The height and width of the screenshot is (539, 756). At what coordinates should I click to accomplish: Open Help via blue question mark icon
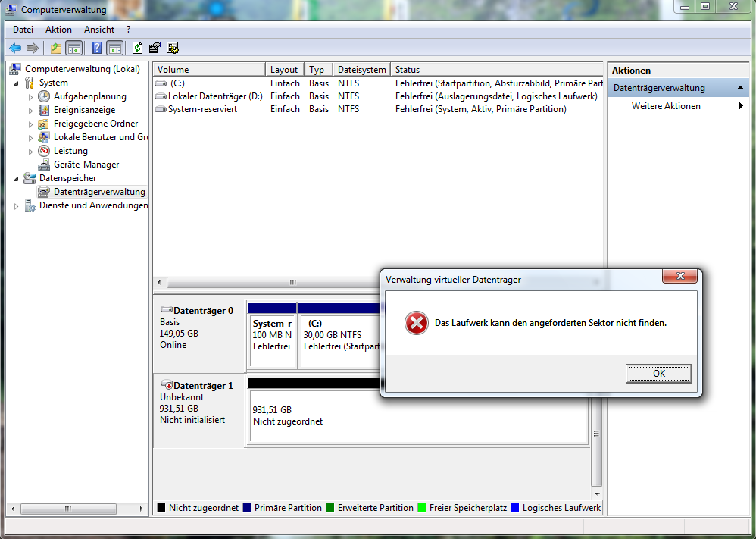96,48
